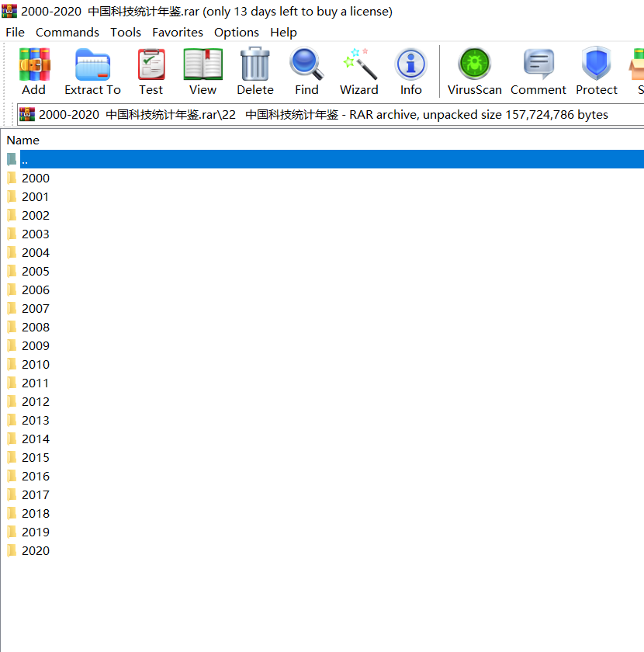Click the folder icon beside 2008
Image resolution: width=644 pixels, height=652 pixels.
pyautogui.click(x=12, y=328)
